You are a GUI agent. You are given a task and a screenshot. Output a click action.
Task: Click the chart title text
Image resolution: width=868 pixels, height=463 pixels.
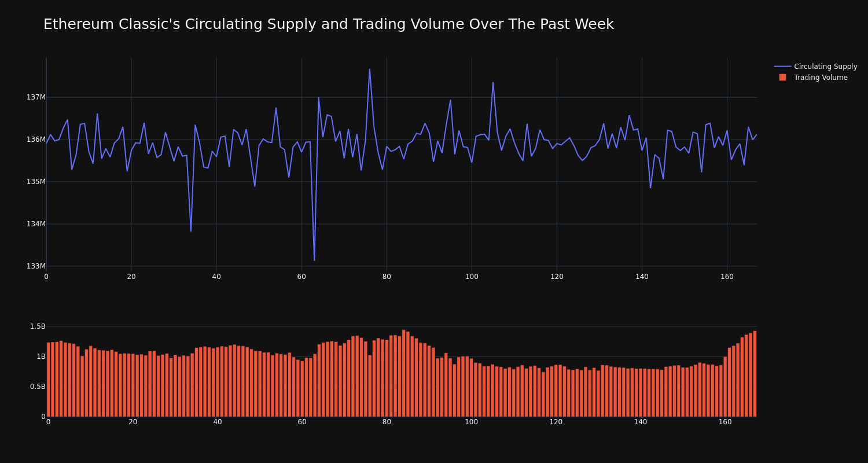pyautogui.click(x=329, y=24)
